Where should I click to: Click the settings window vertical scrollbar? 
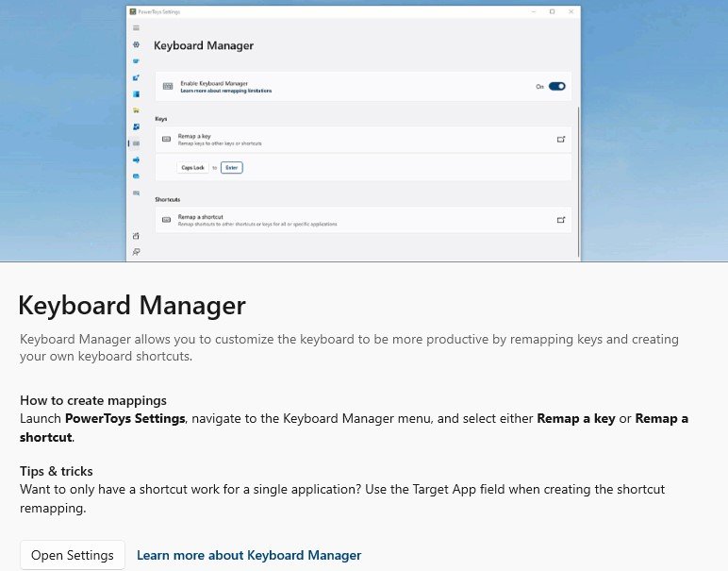[x=578, y=181]
